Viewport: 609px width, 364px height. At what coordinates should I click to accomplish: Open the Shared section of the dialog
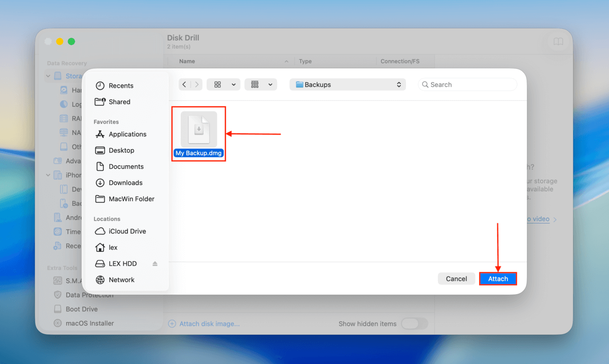point(118,101)
